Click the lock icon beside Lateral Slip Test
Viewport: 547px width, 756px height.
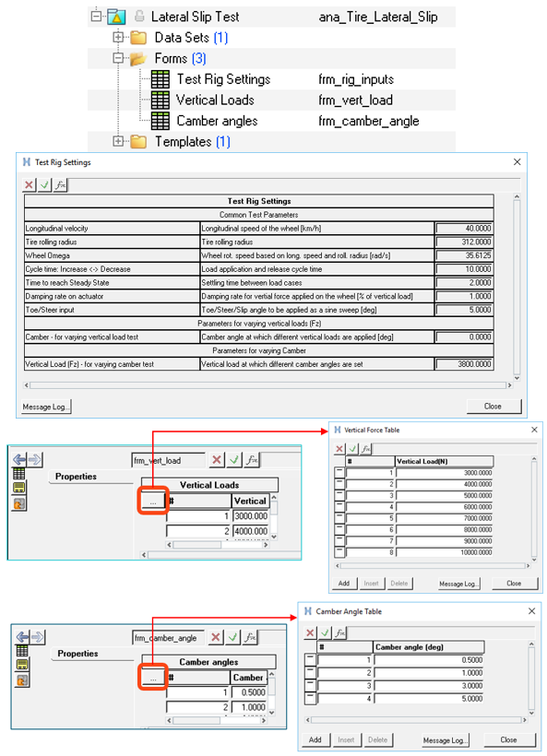[139, 17]
